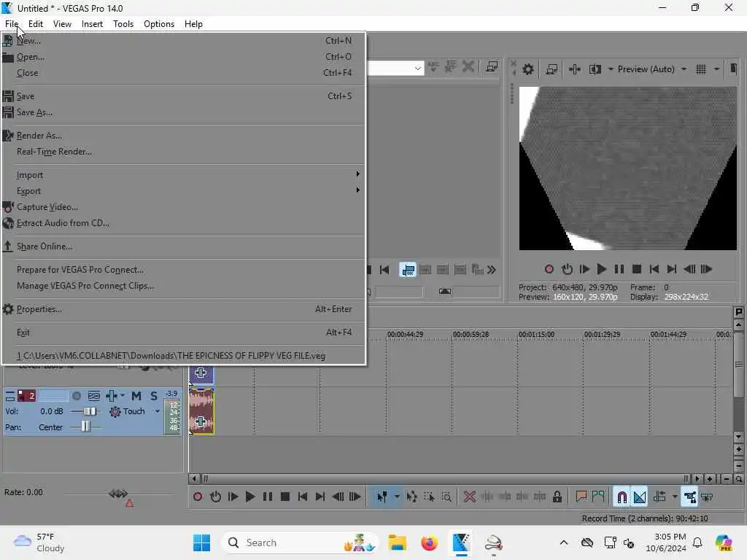Select the Selection Edit tool
Screen dimensions: 747x560
(x=429, y=497)
